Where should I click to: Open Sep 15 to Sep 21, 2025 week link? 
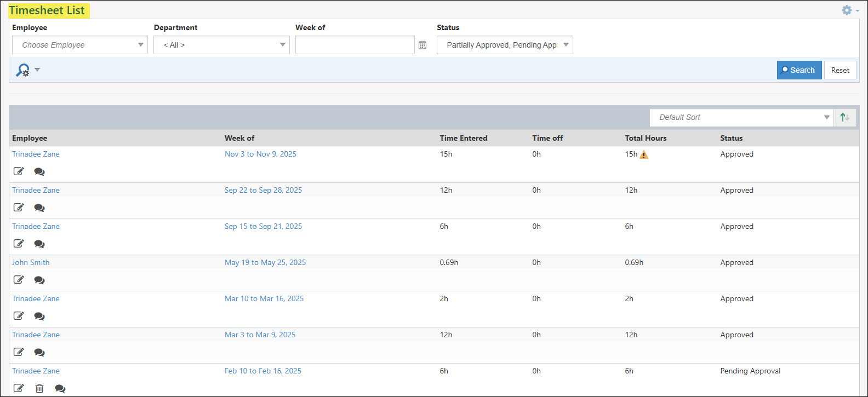pyautogui.click(x=263, y=226)
